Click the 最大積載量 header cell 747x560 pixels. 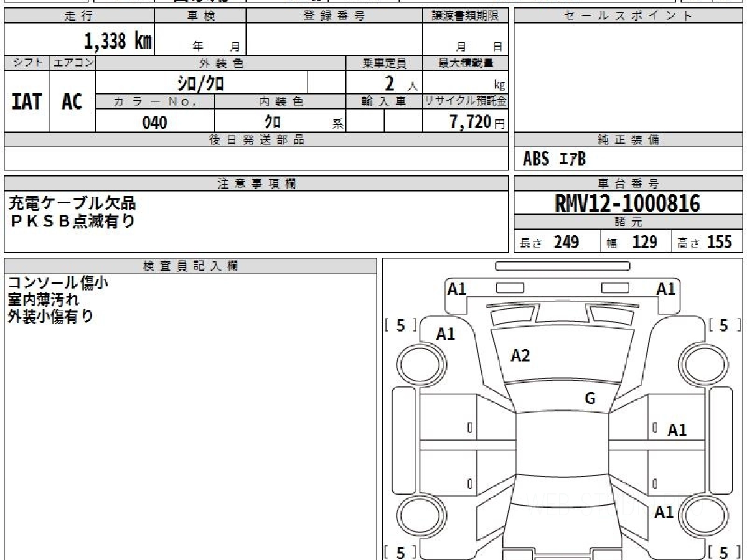pyautogui.click(x=466, y=63)
